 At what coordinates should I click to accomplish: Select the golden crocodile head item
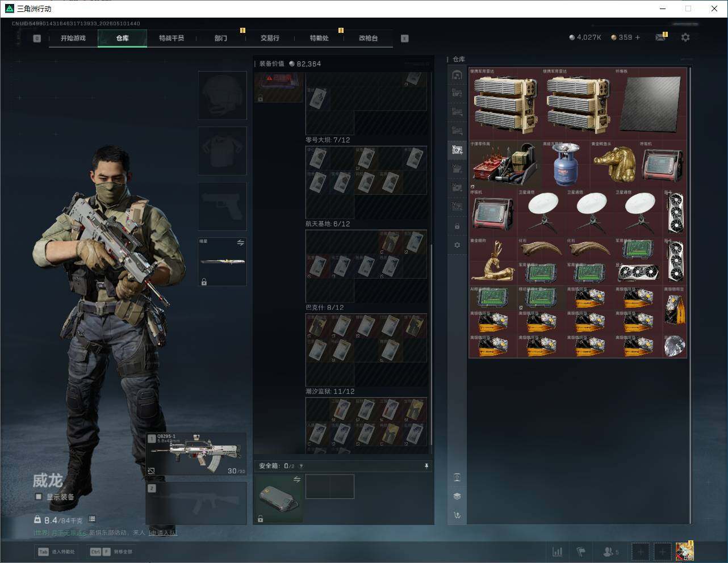(614, 165)
